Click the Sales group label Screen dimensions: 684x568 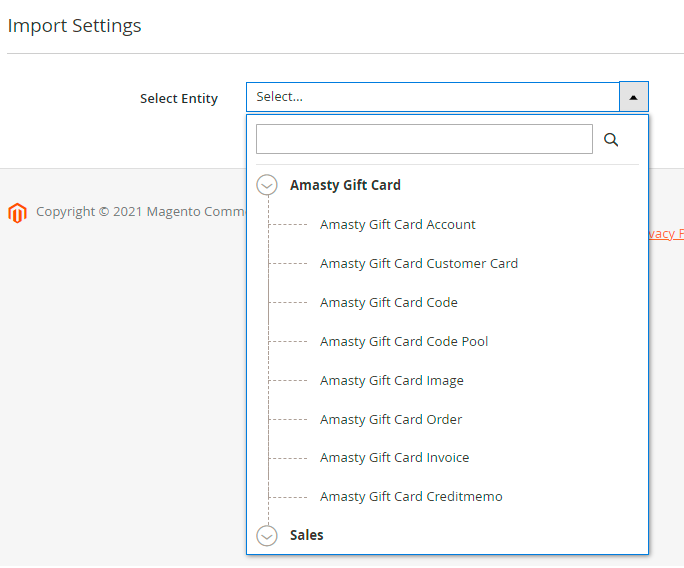[x=306, y=535]
